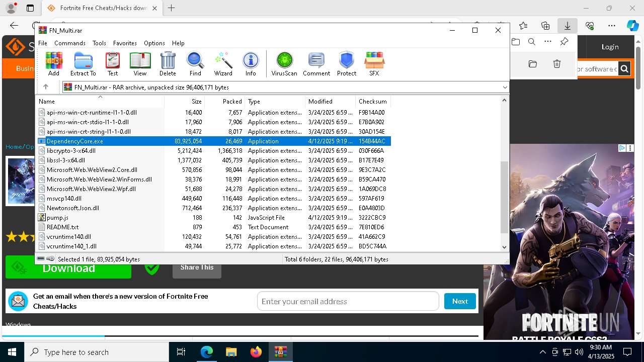This screenshot has height=362, width=644.
Task: Click the Edge settings and more ellipsis
Action: point(611,26)
